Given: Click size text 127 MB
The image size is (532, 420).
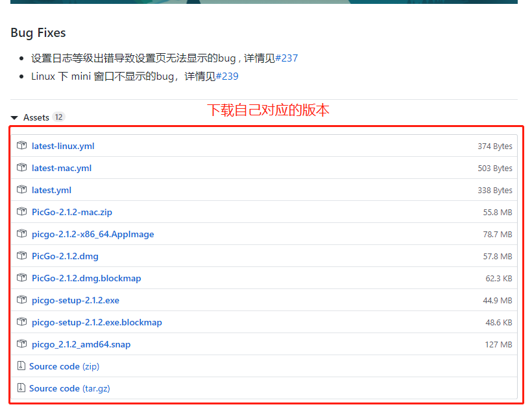Looking at the screenshot, I should (499, 345).
